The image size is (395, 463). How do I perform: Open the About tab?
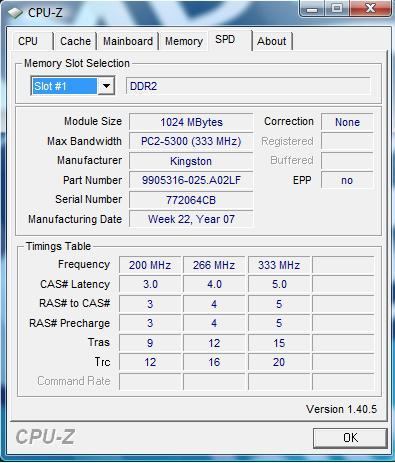click(x=272, y=41)
